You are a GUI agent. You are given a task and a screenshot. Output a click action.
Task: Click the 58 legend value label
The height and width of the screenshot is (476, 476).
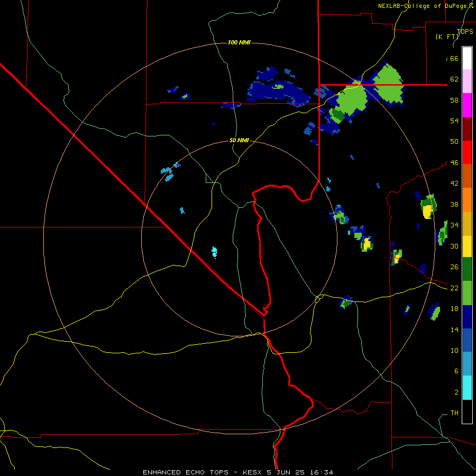pyautogui.click(x=454, y=100)
